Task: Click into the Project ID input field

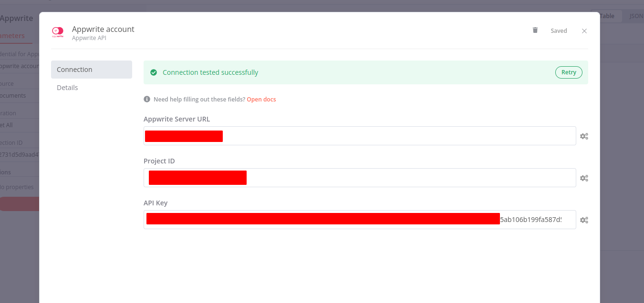Action: [360, 178]
